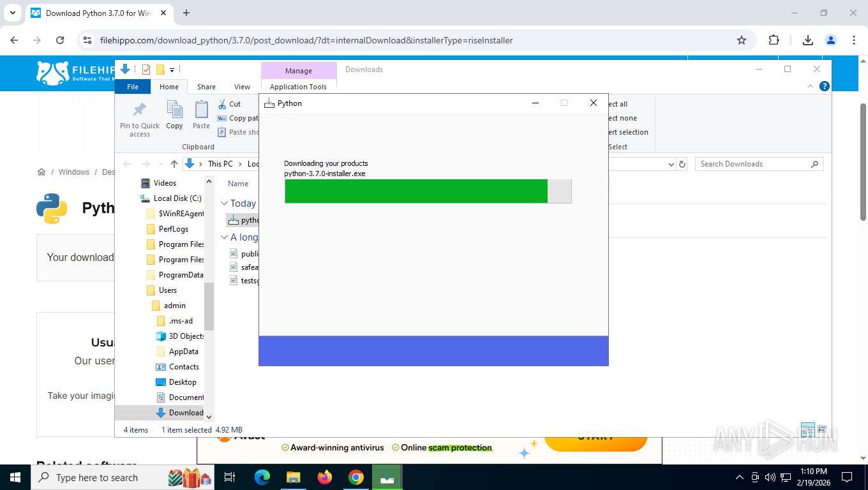Open the Application Tools tab
Image resolution: width=868 pixels, height=490 pixels.
[x=298, y=87]
